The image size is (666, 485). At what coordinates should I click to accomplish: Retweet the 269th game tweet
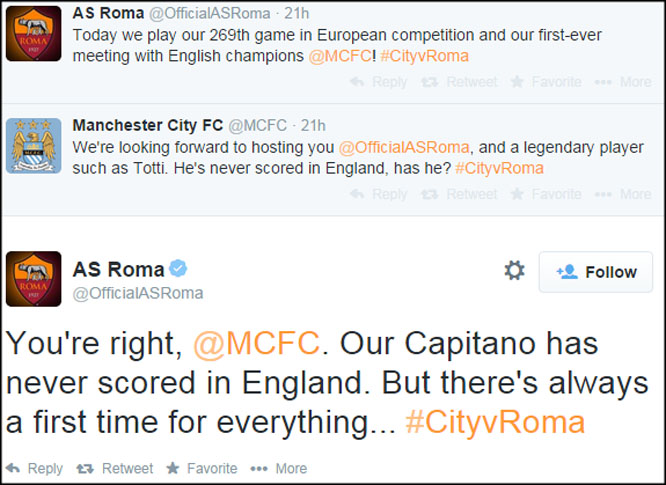coord(459,82)
